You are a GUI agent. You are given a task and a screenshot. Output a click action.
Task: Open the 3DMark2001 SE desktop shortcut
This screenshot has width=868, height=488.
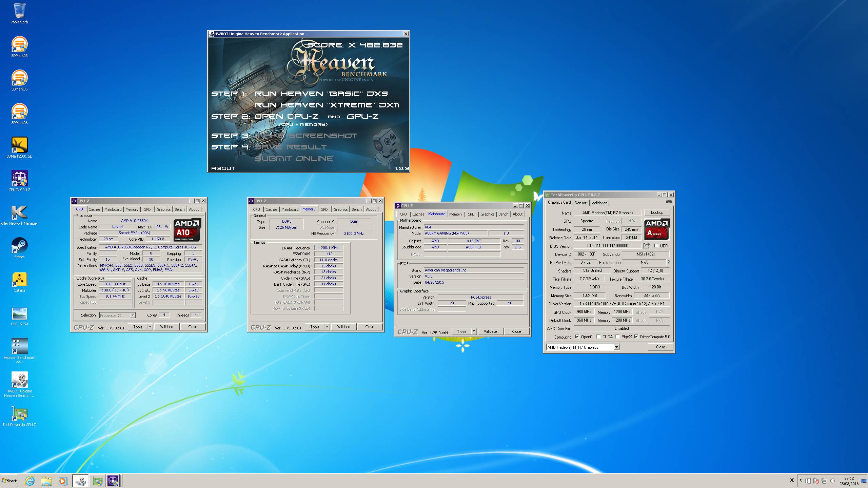pyautogui.click(x=19, y=147)
